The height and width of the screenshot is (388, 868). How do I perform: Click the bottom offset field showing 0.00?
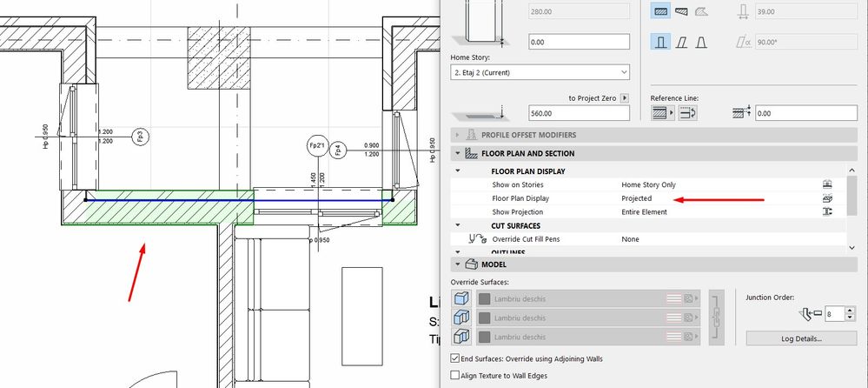(x=579, y=42)
